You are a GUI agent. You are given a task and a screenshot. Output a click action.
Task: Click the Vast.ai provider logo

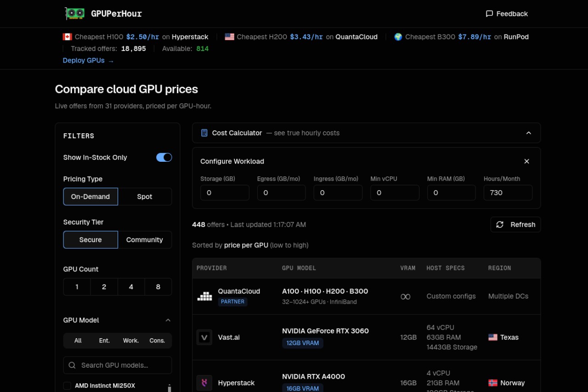coord(204,337)
